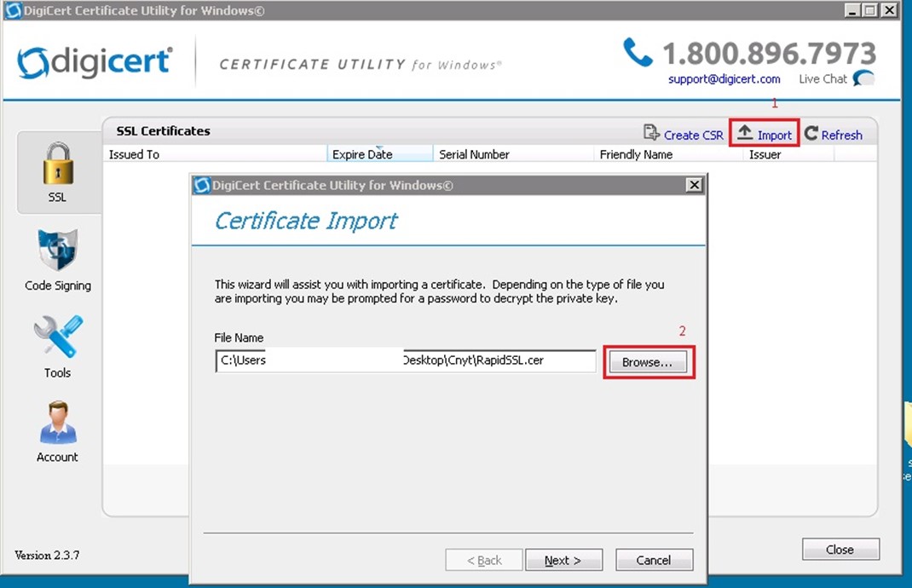This screenshot has height=588, width=912.
Task: Click Next > in the wizard
Action: [x=563, y=560]
